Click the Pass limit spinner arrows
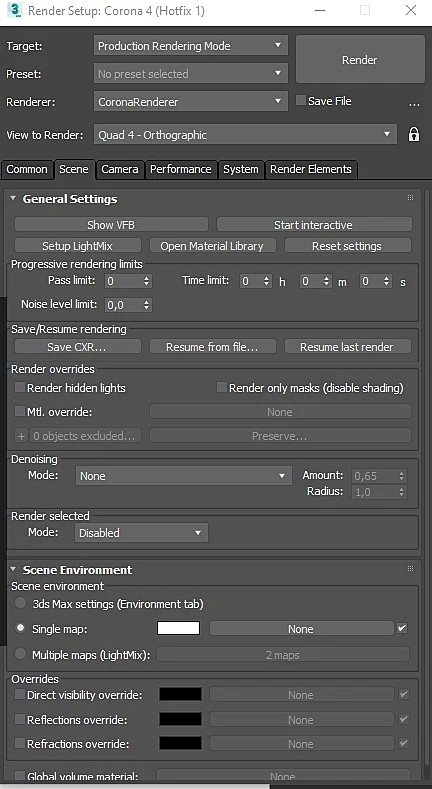The height and width of the screenshot is (789, 432). click(147, 281)
